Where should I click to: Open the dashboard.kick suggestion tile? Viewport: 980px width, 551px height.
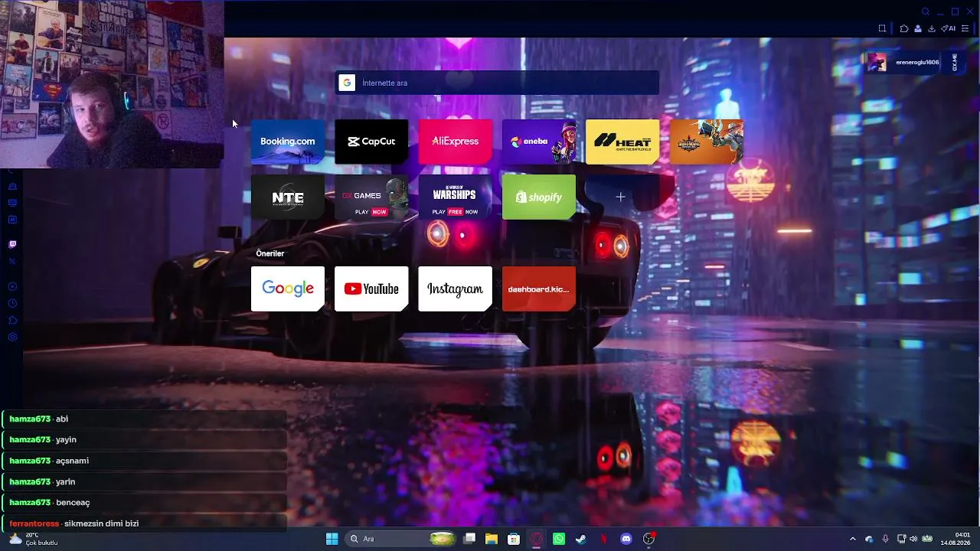point(539,289)
